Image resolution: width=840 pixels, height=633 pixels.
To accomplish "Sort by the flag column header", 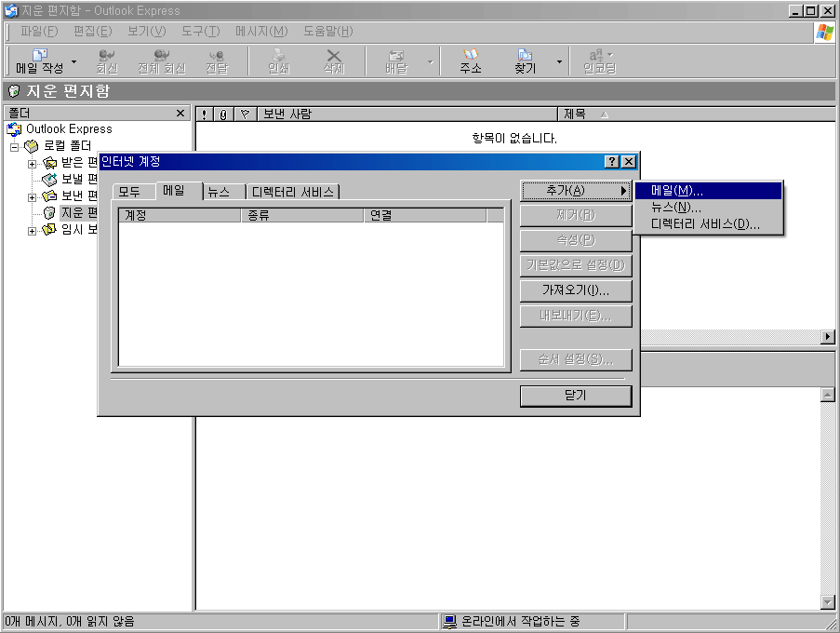I will tap(246, 114).
